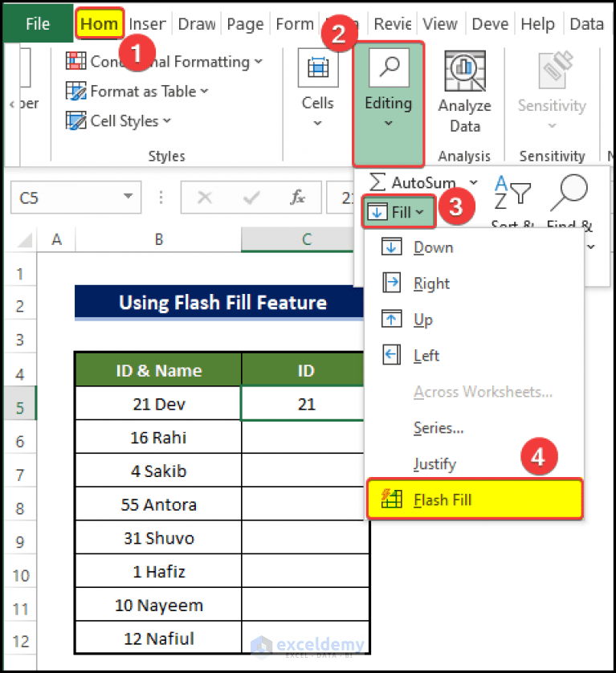Screen dimensions: 616x673
Task: Click the Fill Left arrow icon
Action: click(x=391, y=355)
